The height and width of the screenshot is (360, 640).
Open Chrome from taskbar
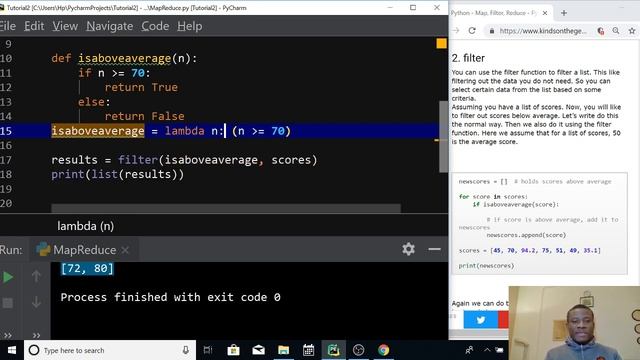click(x=384, y=350)
